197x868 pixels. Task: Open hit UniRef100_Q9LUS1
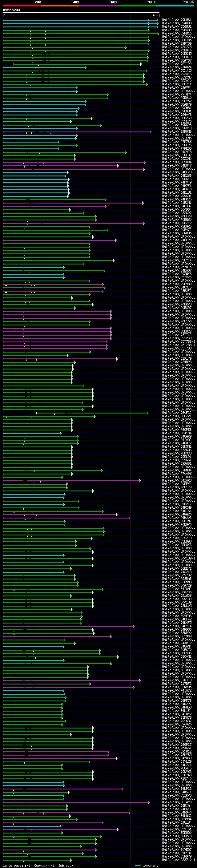(177, 20)
